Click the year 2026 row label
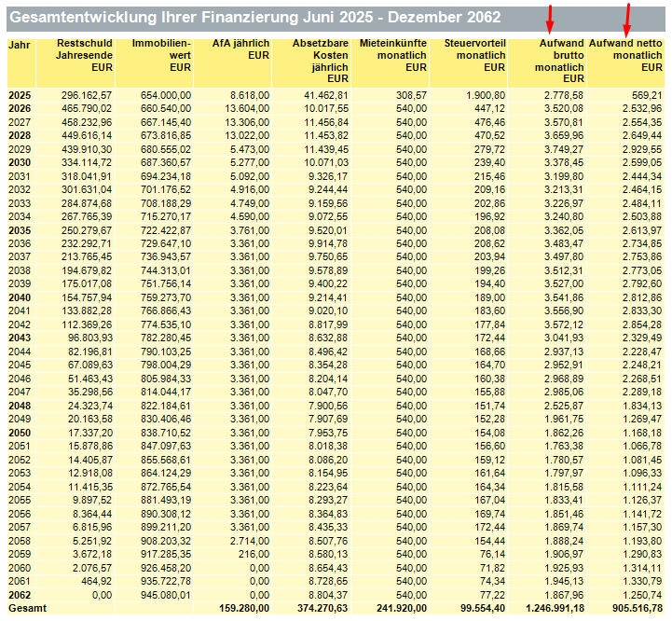Image resolution: width=672 pixels, height=621 pixels. click(x=20, y=108)
